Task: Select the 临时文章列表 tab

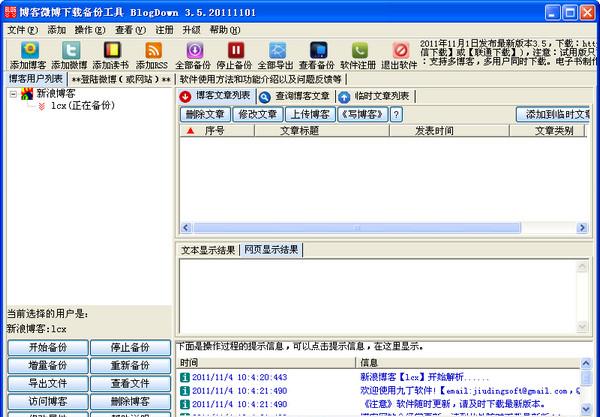Action: [375, 96]
